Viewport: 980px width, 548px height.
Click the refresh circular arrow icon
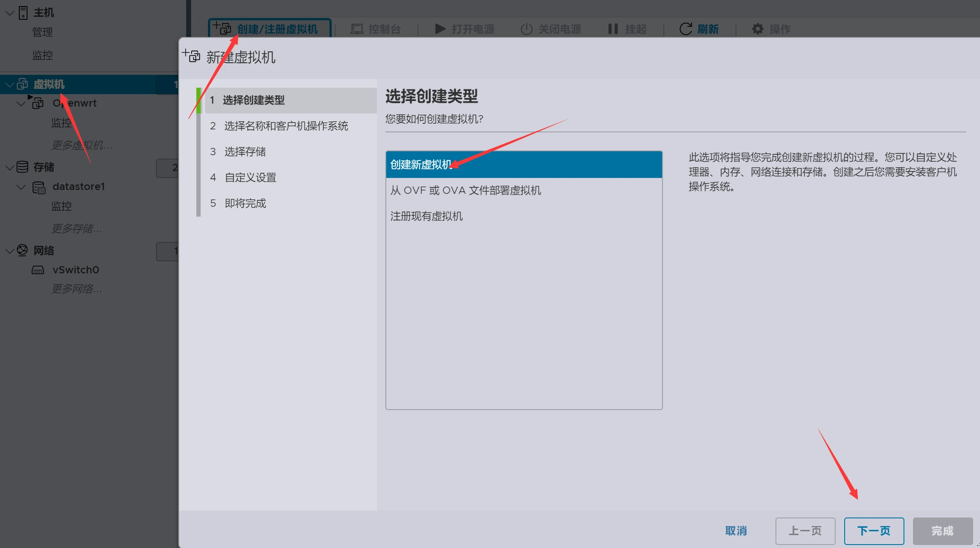point(686,29)
